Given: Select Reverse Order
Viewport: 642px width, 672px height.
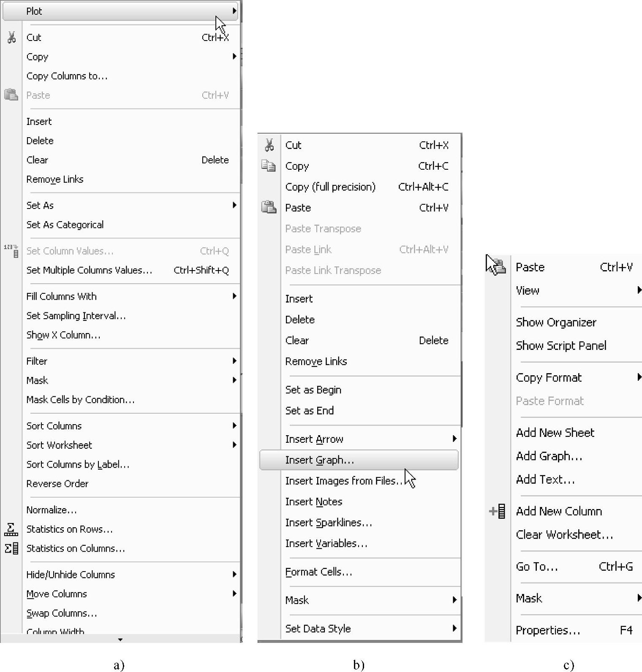Looking at the screenshot, I should [x=57, y=484].
